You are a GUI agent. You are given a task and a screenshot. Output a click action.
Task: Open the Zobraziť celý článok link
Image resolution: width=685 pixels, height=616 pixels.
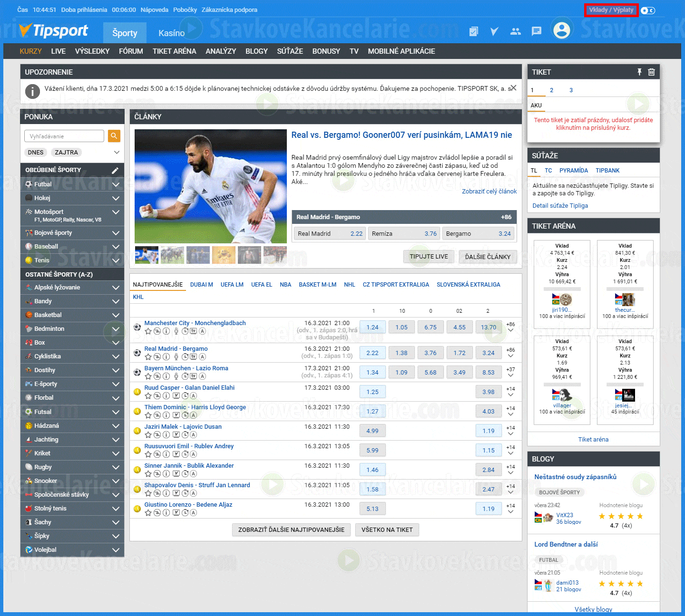(489, 192)
